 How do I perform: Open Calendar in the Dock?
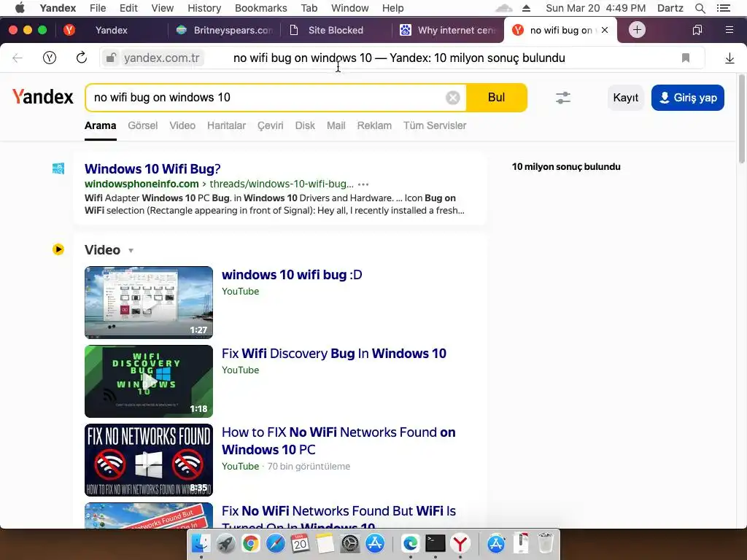[300, 543]
